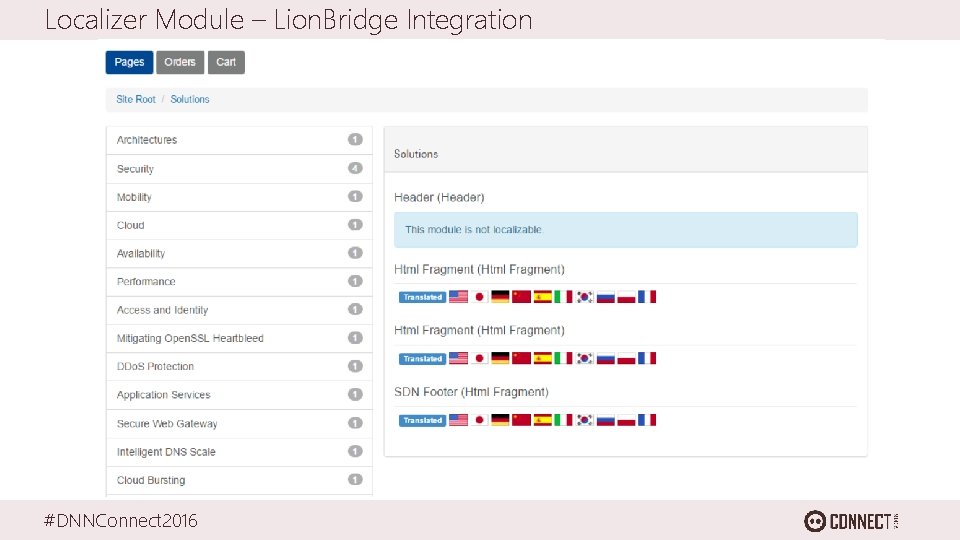The height and width of the screenshot is (540, 960).
Task: Select Intelligent DNS Scale in the list
Action: 239,452
